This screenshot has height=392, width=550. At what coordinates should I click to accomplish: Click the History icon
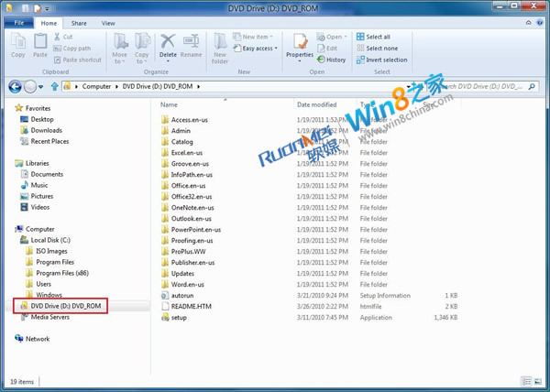point(321,60)
